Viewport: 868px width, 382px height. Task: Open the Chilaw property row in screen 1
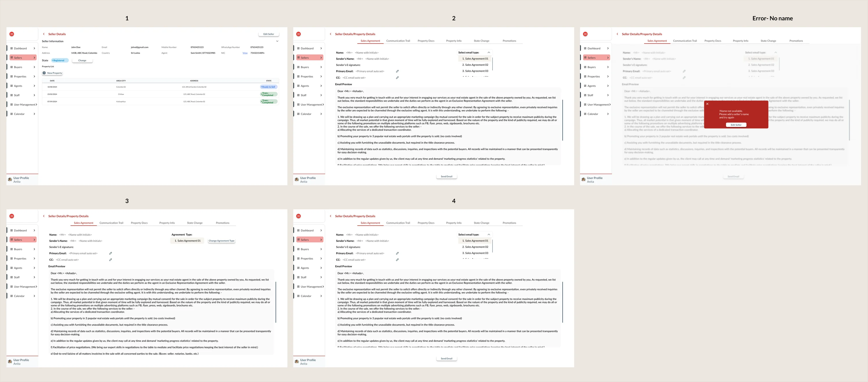pos(160,94)
